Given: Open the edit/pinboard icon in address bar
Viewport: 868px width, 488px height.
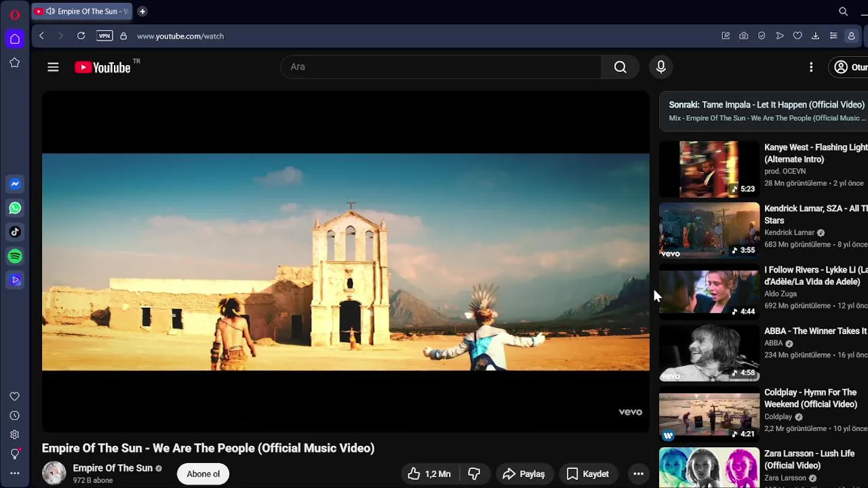Looking at the screenshot, I should 726,36.
